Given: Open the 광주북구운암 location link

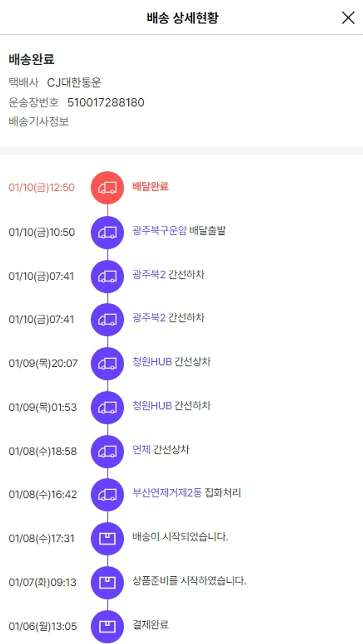Looking at the screenshot, I should (159, 231).
